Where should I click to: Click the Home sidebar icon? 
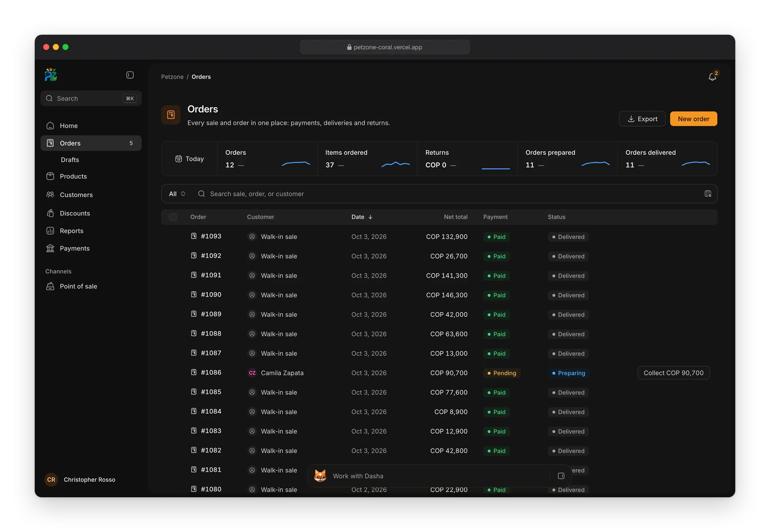[50, 126]
